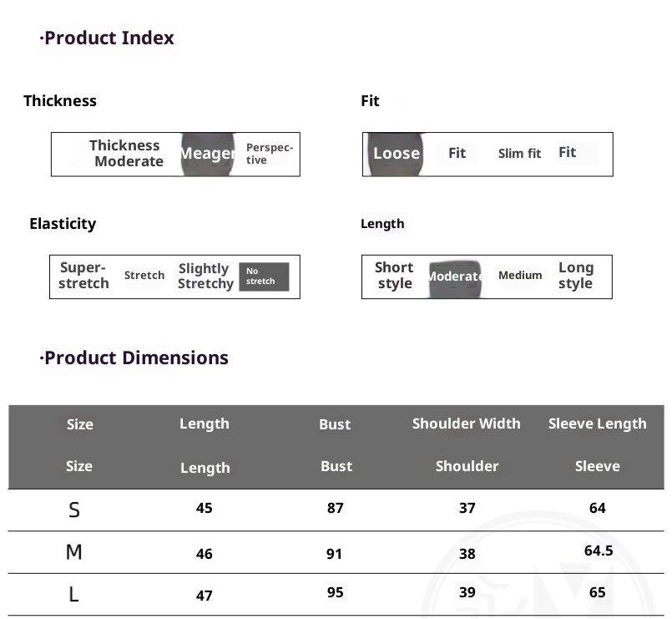Pick the "Super-stretch" elasticity option
The width and height of the screenshot is (672, 619).
[x=83, y=276]
